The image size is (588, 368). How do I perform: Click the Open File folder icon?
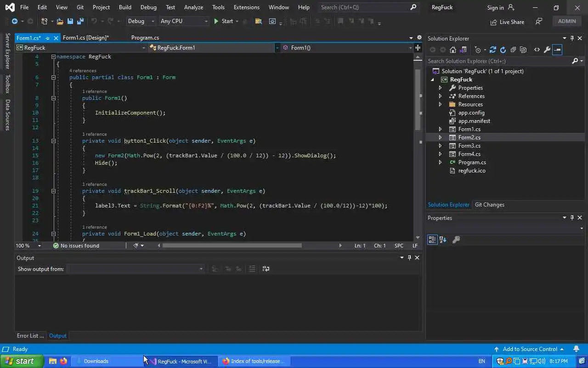[60, 21]
